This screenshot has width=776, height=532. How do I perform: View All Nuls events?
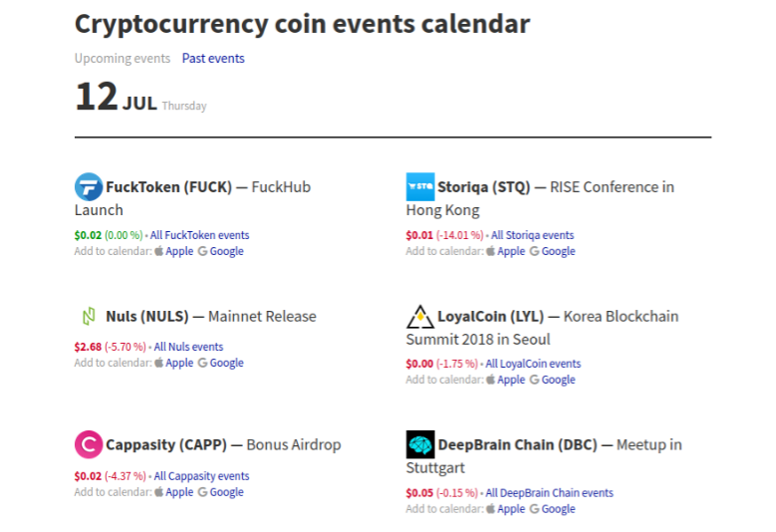[188, 347]
